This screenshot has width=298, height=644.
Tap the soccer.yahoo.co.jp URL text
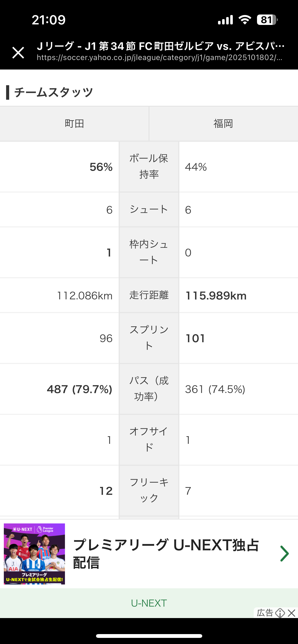(x=159, y=58)
